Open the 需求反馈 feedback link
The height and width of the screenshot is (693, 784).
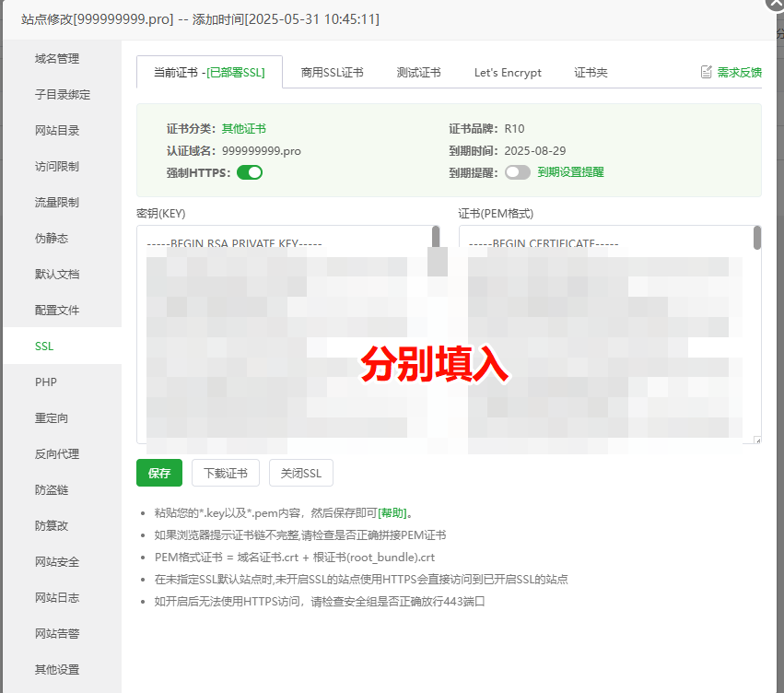[x=739, y=73]
